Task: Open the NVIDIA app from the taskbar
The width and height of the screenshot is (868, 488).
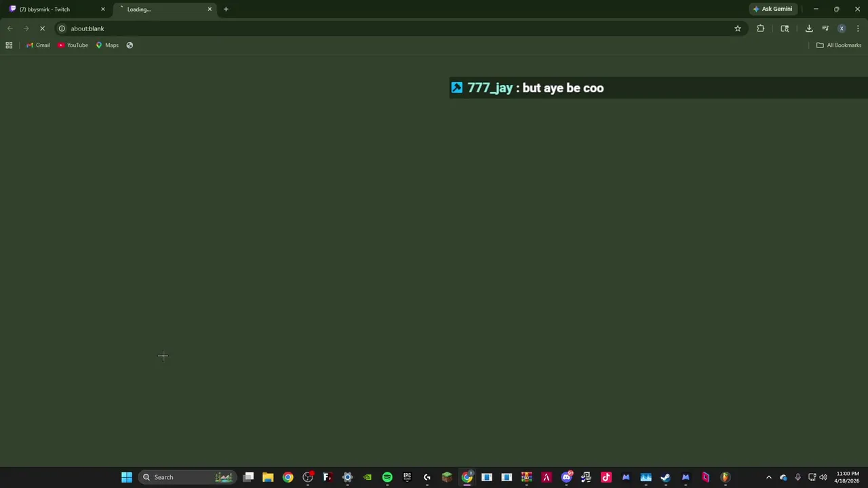Action: click(x=367, y=477)
